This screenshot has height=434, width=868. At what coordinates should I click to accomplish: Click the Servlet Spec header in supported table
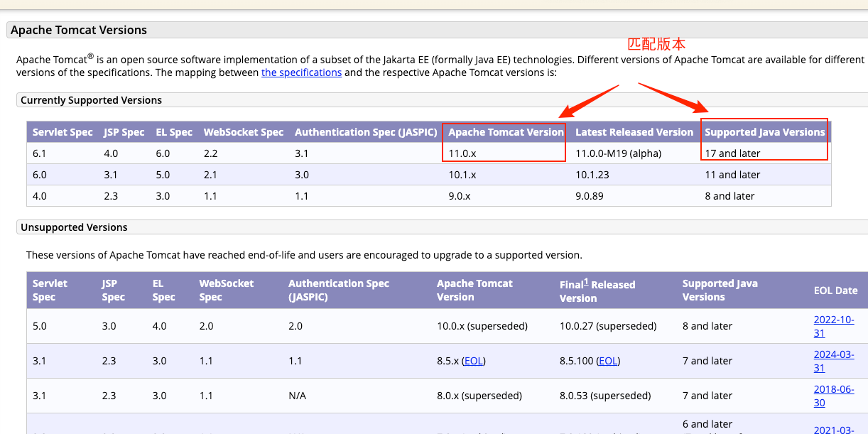tap(63, 132)
